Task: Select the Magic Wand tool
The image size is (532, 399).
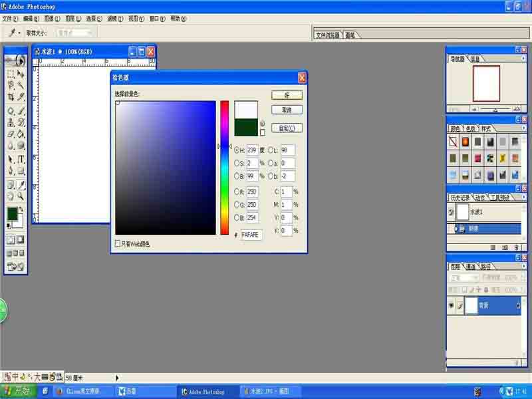Action: [21, 85]
